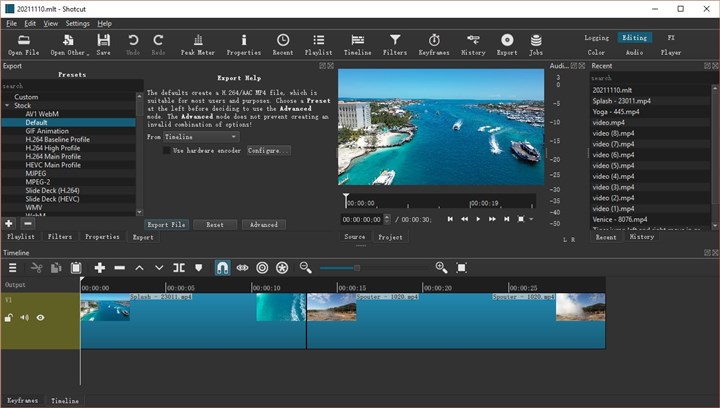Open the Settings menu
The image size is (720, 408).
tap(77, 22)
